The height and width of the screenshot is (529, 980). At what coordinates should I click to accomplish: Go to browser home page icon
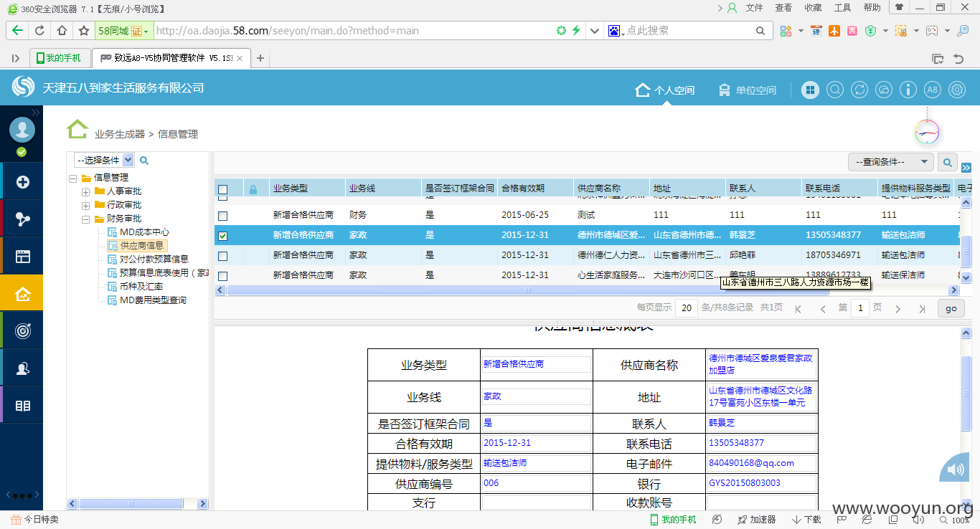pos(62,31)
